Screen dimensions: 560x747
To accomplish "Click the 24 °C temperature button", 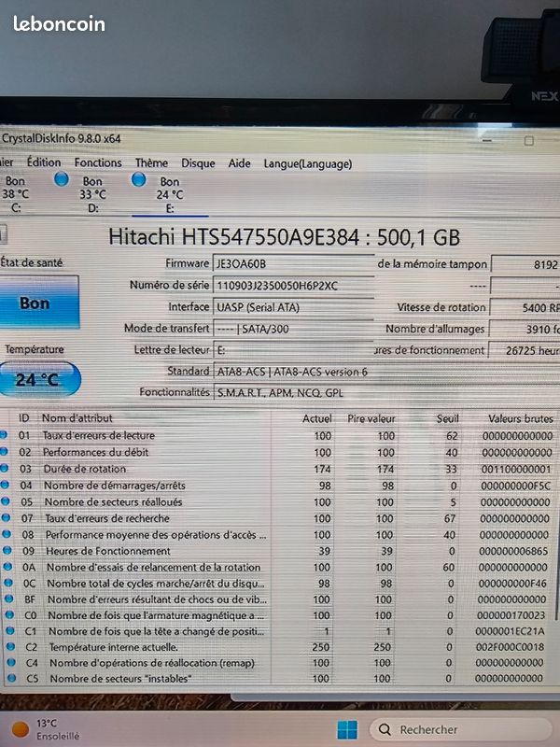I will click(39, 379).
